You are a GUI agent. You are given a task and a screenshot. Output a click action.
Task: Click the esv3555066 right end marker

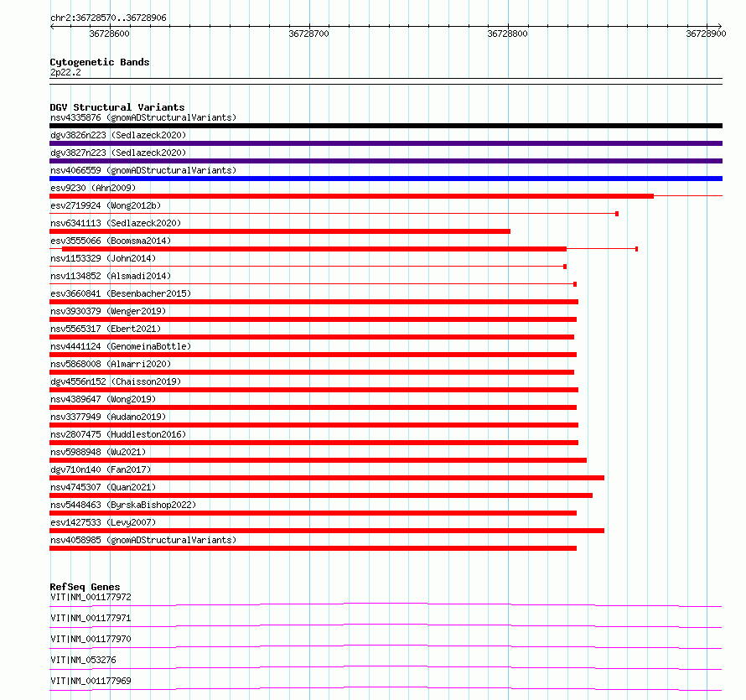pos(636,249)
